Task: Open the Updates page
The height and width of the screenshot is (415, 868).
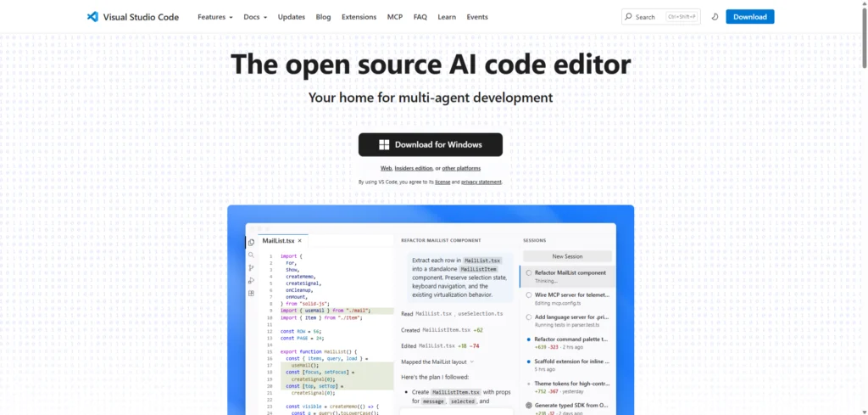Action: (292, 17)
